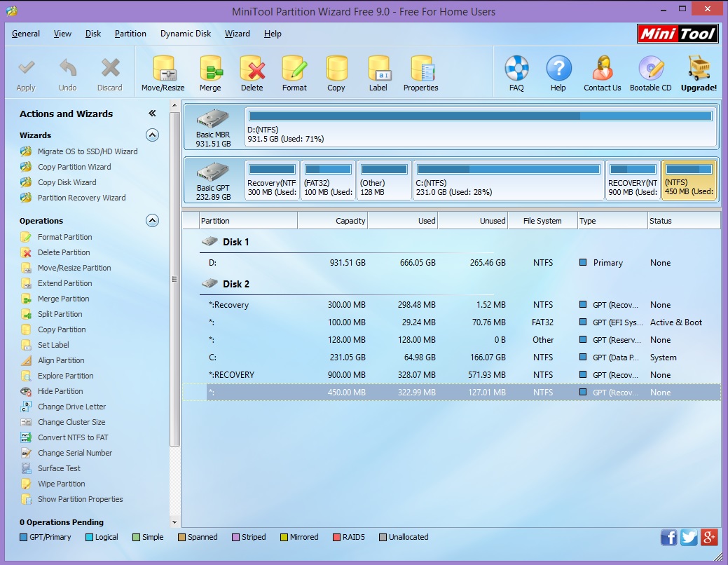Choose Convert NTFS to FAT

[64, 437]
